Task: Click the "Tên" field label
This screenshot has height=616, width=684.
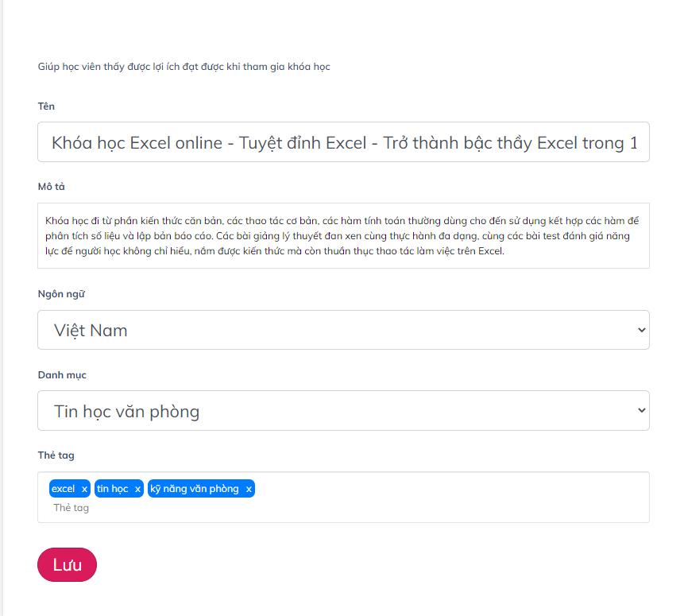Action: (46, 107)
